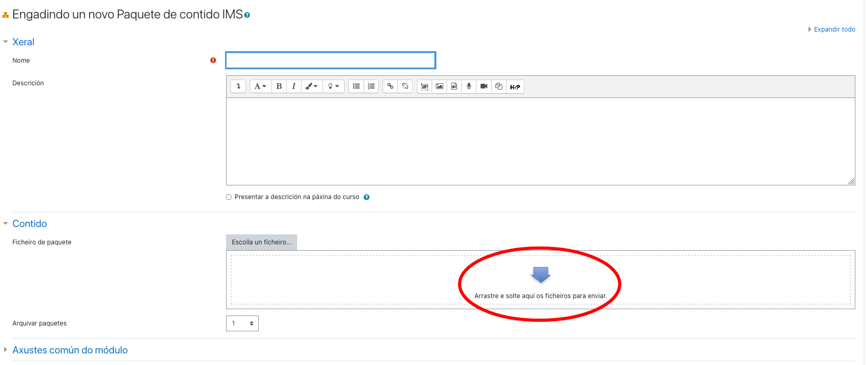Open the 'Arquivar paquetes' number selector
868x365 pixels.
[242, 323]
